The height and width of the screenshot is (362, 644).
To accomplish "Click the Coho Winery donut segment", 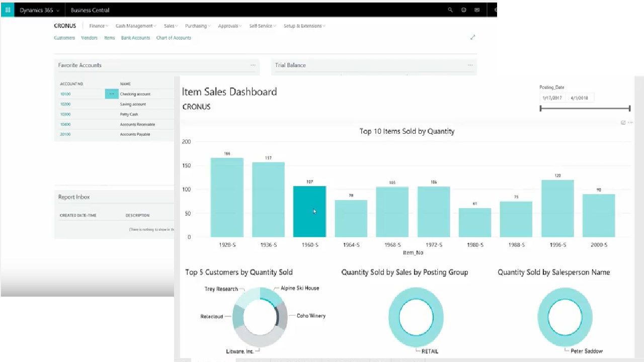I will (x=282, y=315).
